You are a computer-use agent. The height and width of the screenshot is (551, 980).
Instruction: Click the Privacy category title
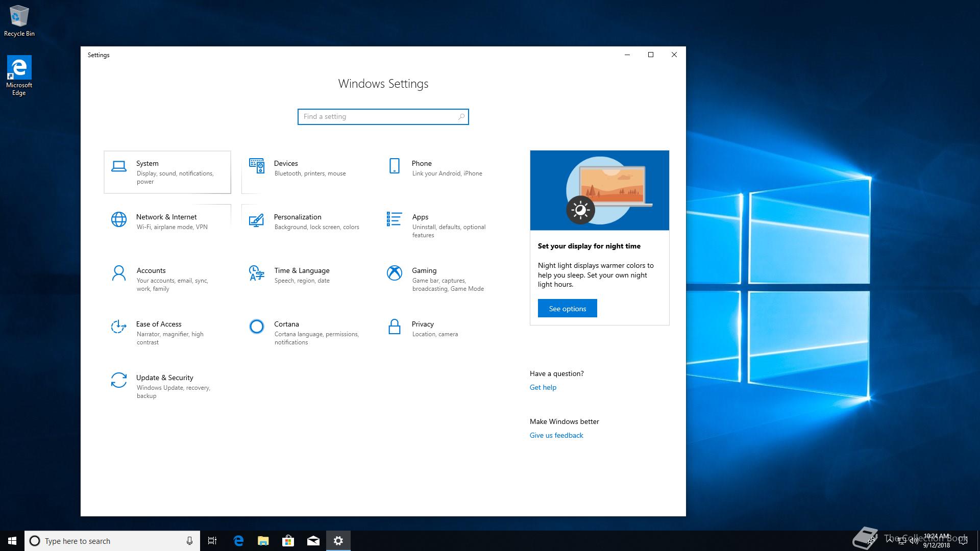click(423, 324)
